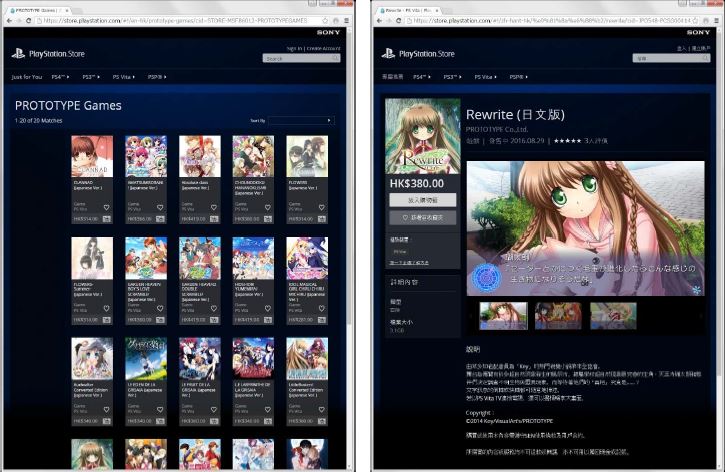Open the Sort By dropdown
The height and width of the screenshot is (472, 725).
point(300,120)
